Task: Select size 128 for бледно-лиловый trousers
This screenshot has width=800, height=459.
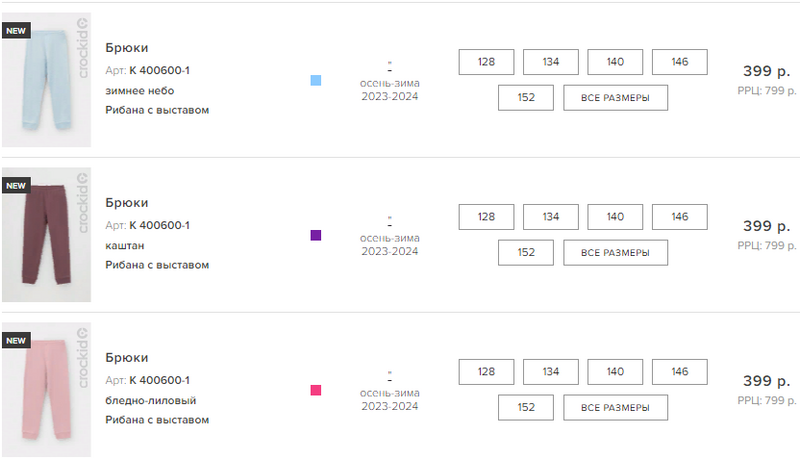Action: (486, 372)
